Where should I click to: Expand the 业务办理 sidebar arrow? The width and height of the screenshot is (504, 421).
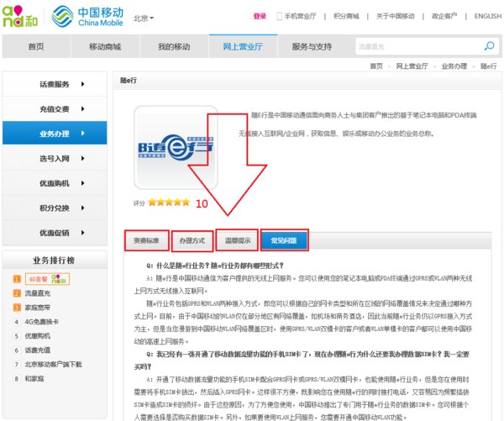coord(83,133)
